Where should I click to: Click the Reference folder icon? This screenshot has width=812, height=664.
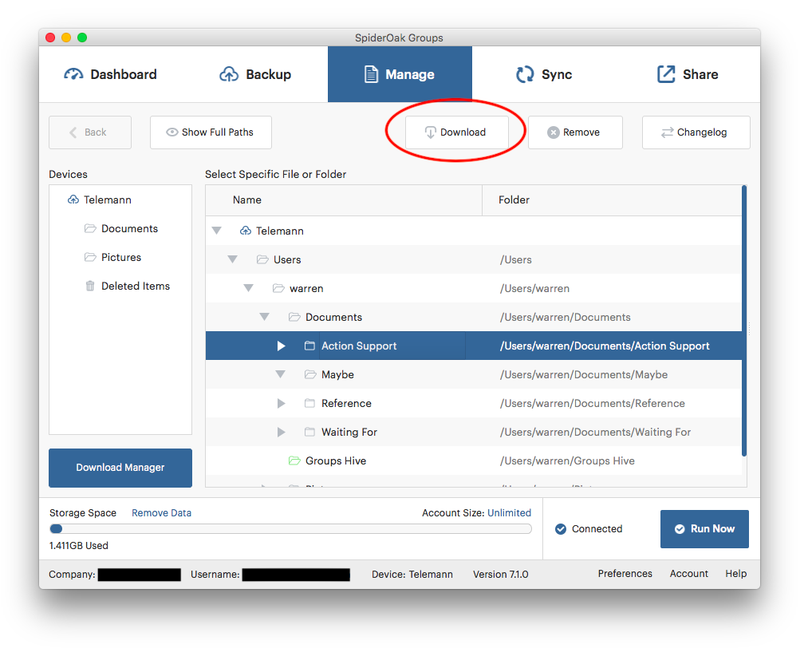coord(309,404)
